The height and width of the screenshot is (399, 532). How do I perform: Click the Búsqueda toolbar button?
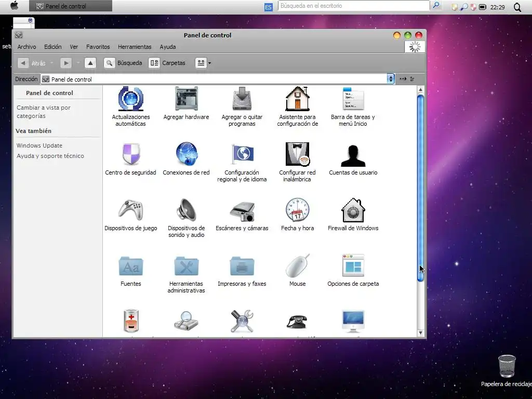(x=123, y=63)
